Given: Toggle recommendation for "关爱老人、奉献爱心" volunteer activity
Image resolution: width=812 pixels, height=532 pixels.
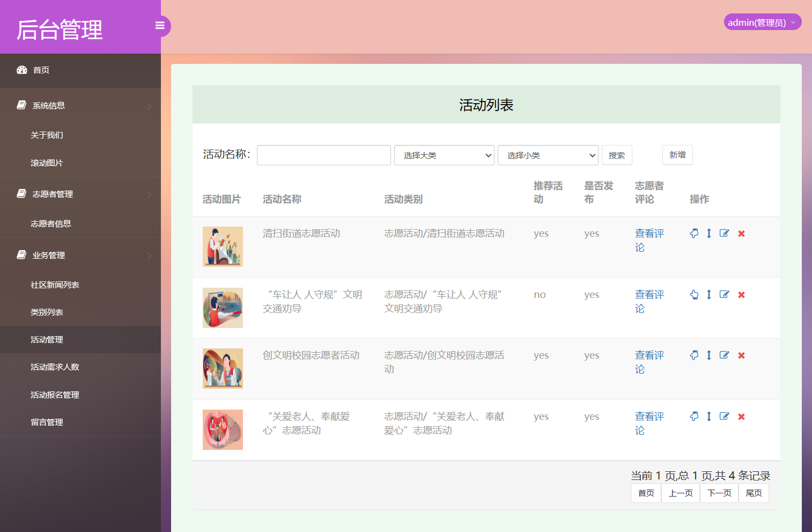Looking at the screenshot, I should point(694,416).
